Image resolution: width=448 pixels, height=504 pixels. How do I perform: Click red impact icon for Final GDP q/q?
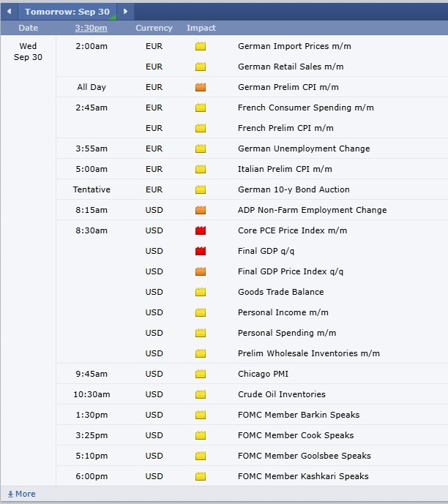click(201, 251)
